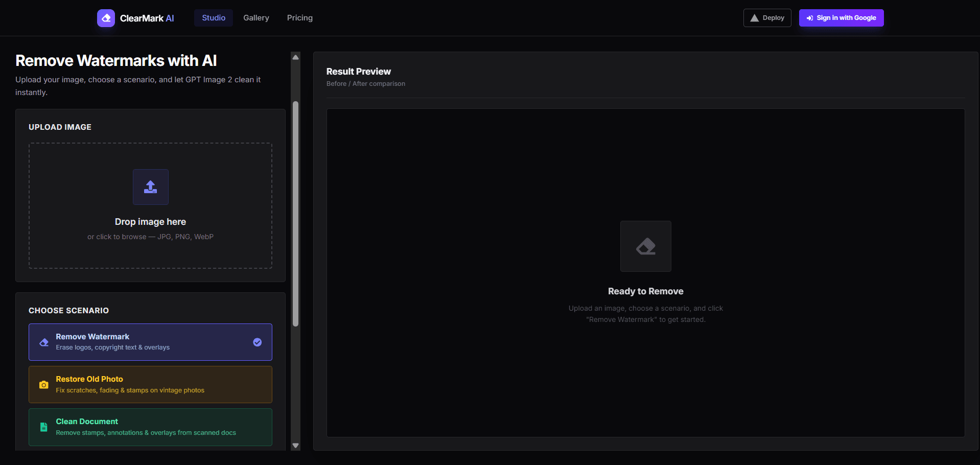Click the ClearMark AI brand name
This screenshot has height=465, width=980.
tap(147, 18)
